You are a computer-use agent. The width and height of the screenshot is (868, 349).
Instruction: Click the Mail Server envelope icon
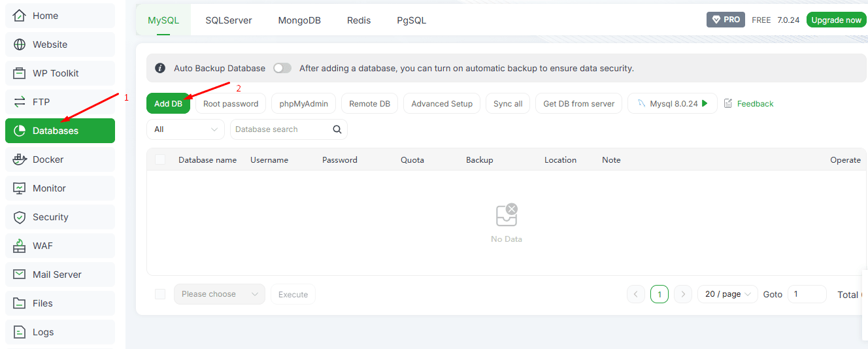click(x=20, y=274)
